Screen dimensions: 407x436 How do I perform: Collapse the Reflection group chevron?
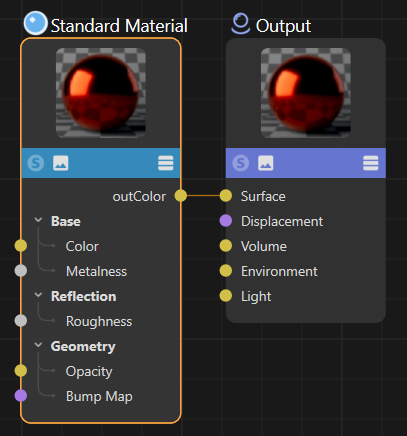point(38,295)
